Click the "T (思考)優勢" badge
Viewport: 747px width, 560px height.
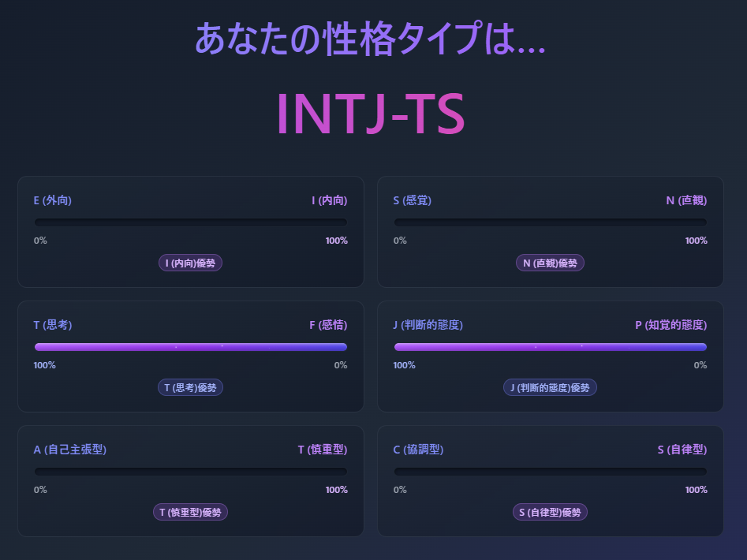click(190, 387)
